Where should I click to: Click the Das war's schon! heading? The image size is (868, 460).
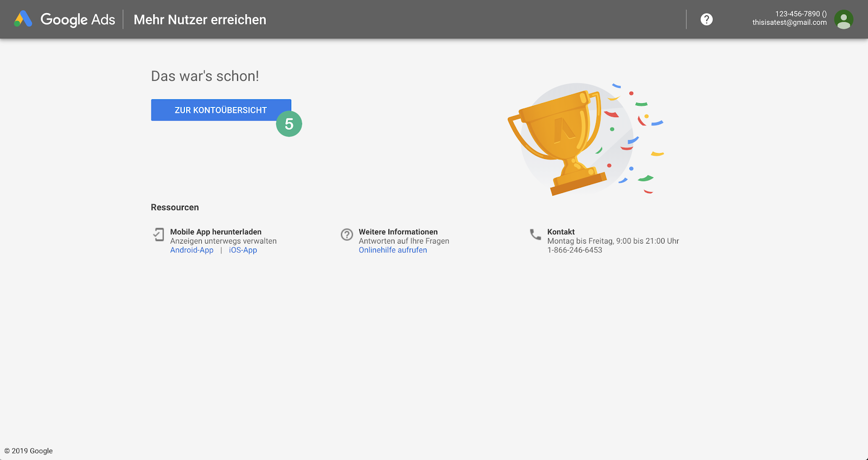tap(205, 76)
